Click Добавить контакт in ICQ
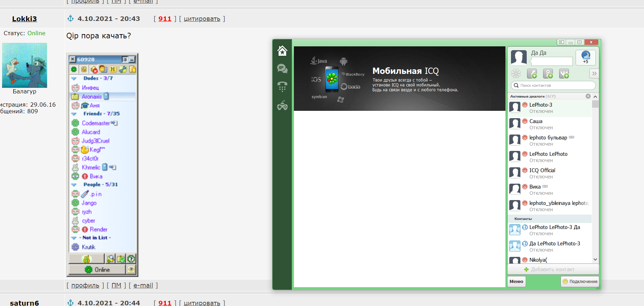644x306 pixels. click(x=553, y=269)
